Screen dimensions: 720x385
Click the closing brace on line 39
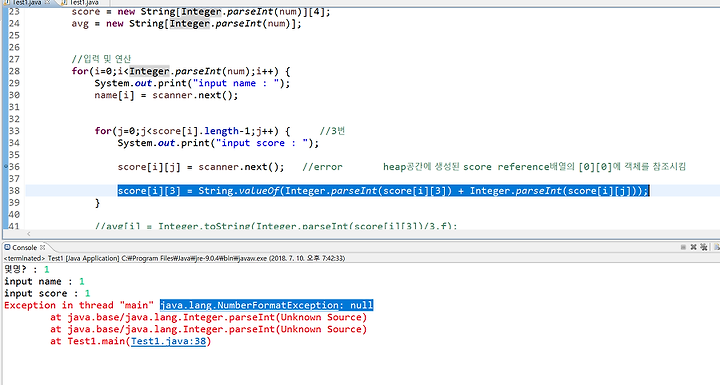tap(97, 203)
